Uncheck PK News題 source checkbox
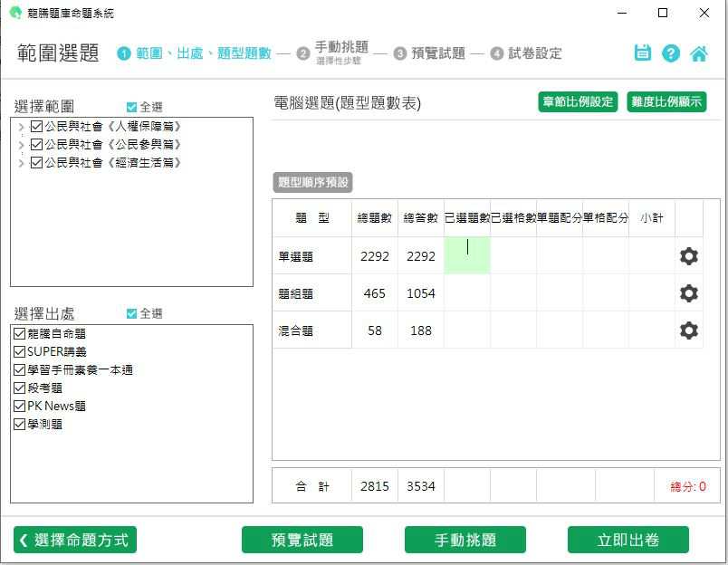This screenshot has width=728, height=565. pyautogui.click(x=20, y=406)
